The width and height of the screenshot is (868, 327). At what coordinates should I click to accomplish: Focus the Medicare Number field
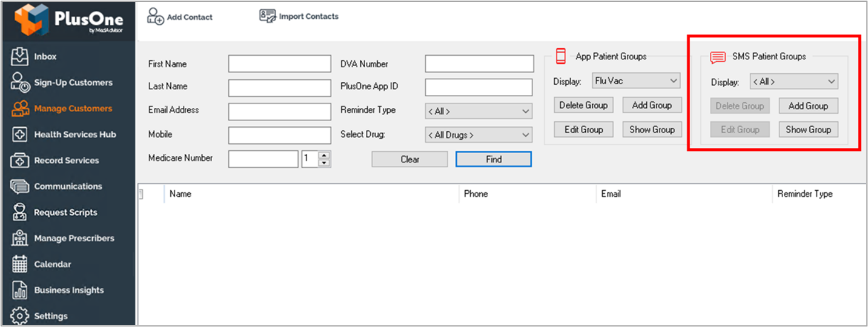pos(263,159)
